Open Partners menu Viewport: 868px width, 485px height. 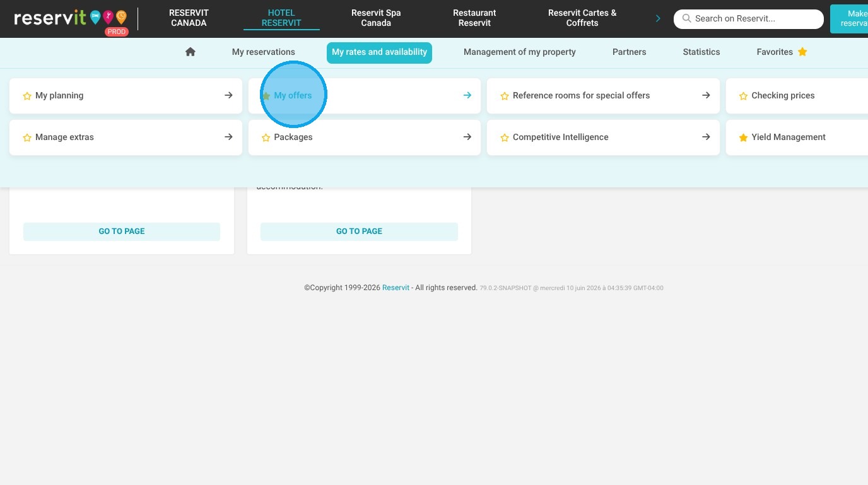tap(629, 52)
